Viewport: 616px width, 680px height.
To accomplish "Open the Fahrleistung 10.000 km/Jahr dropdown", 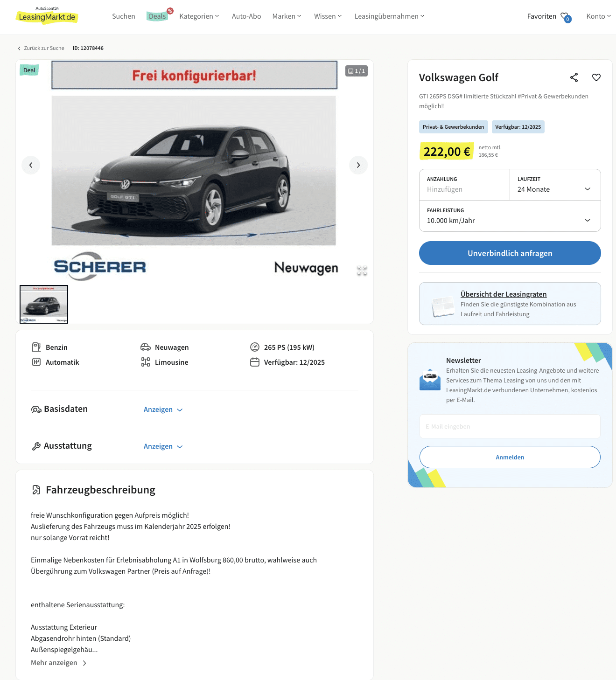I will pyautogui.click(x=510, y=216).
